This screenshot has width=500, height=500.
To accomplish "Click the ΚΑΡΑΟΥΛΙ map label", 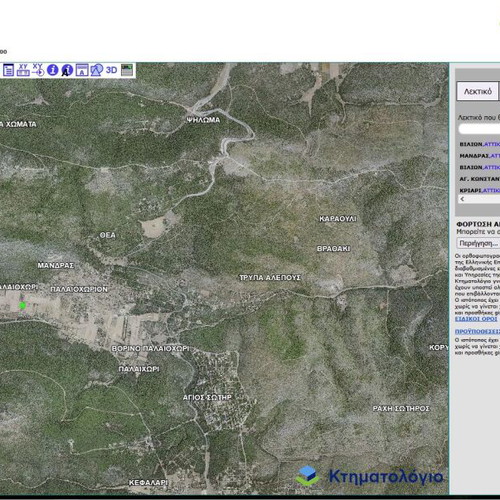I will 338,219.
